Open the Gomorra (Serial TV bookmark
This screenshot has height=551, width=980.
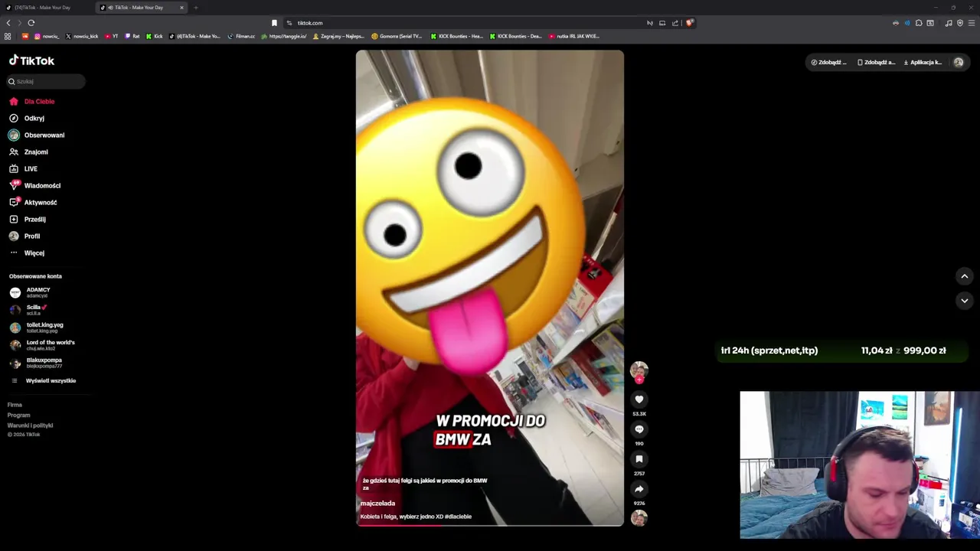pyautogui.click(x=397, y=36)
